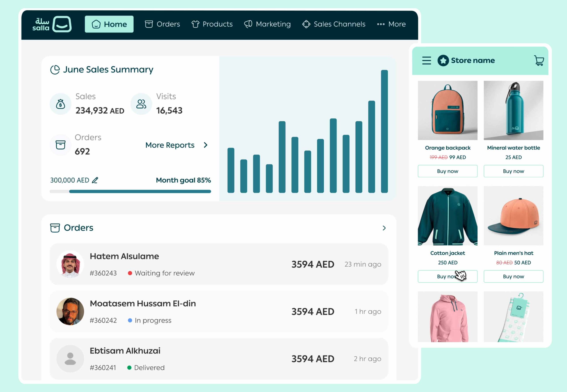Click the Mineral water bottle product image
Image resolution: width=567 pixels, height=392 pixels.
click(513, 111)
